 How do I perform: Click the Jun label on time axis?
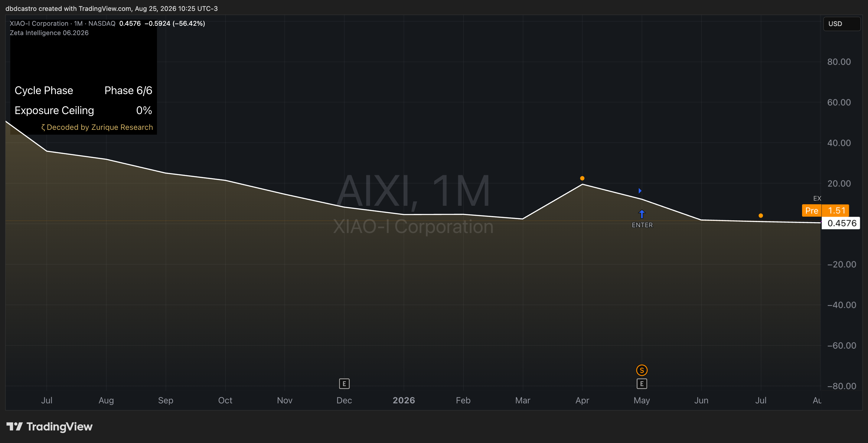pos(701,400)
